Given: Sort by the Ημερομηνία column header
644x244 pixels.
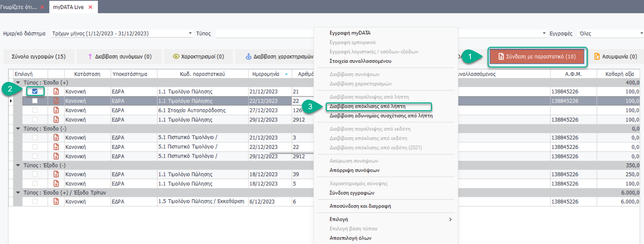Looking at the screenshot, I should tap(266, 74).
